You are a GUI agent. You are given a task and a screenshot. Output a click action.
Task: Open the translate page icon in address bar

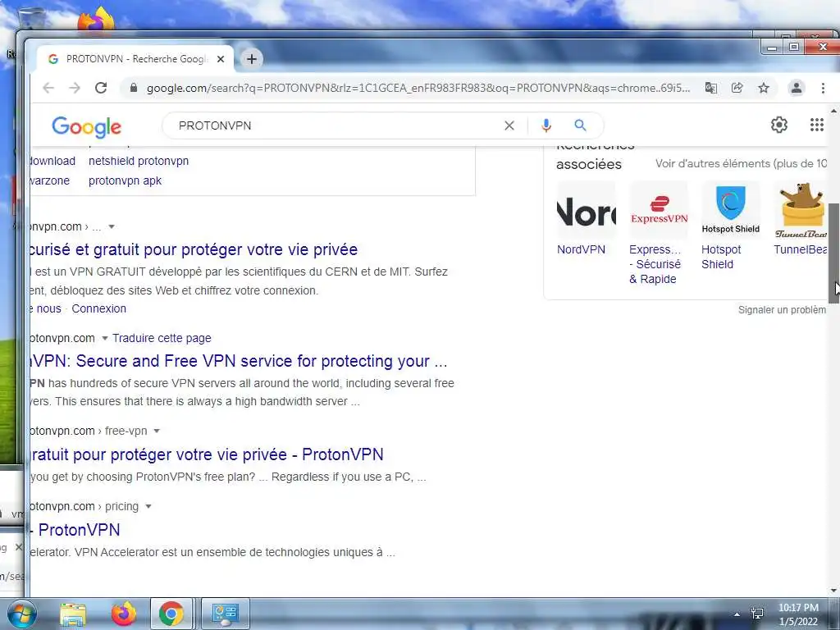[x=711, y=88]
